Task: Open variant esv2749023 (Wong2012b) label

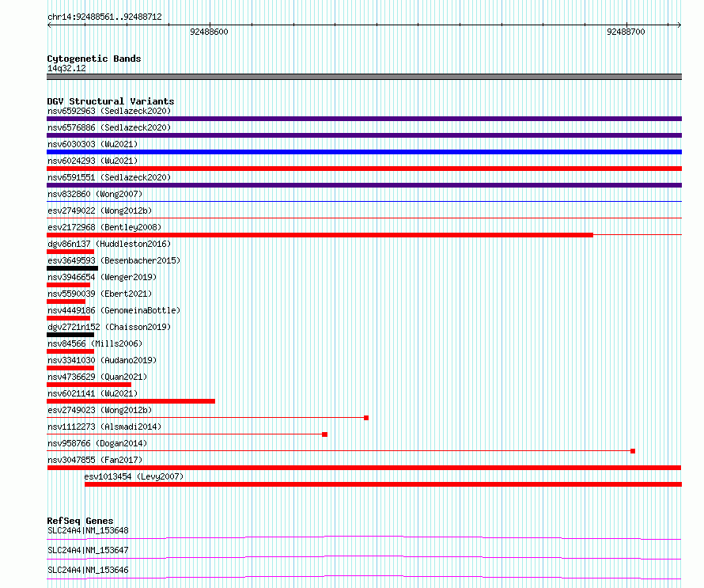Action: pyautogui.click(x=100, y=410)
